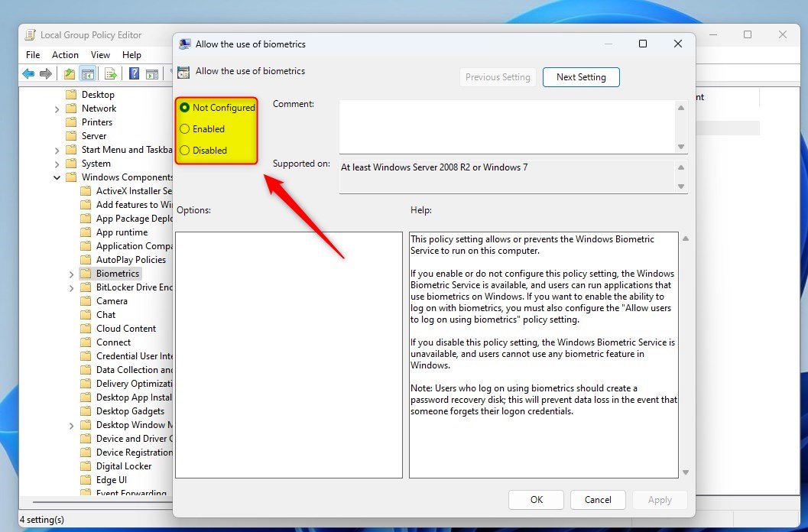
Task: Expand the BitLocker Drive Encryption folder
Action: tap(71, 287)
